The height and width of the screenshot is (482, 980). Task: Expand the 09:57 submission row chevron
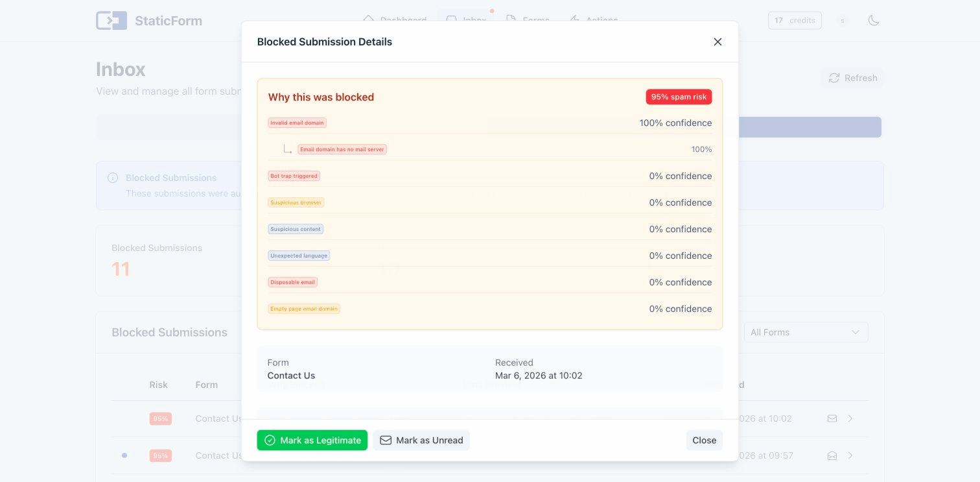[850, 455]
